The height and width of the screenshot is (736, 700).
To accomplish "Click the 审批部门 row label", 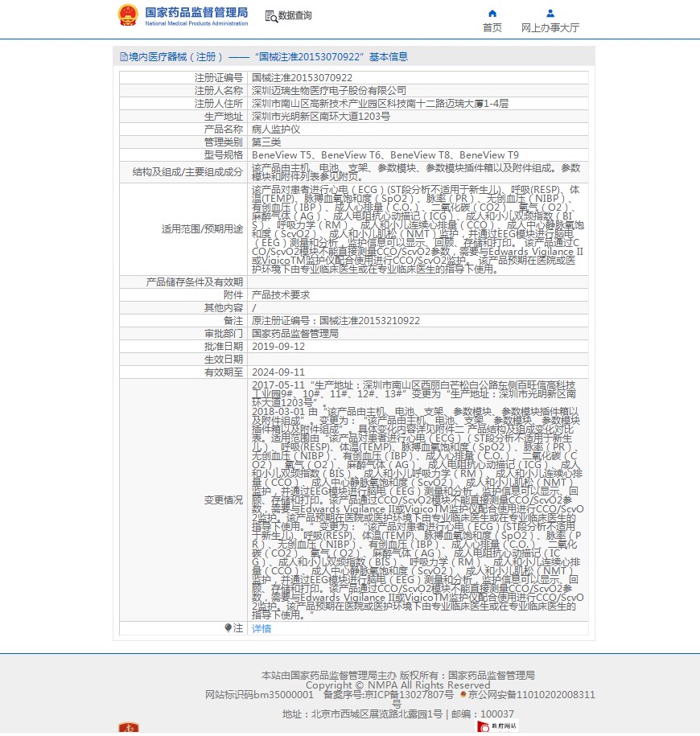I will (224, 333).
